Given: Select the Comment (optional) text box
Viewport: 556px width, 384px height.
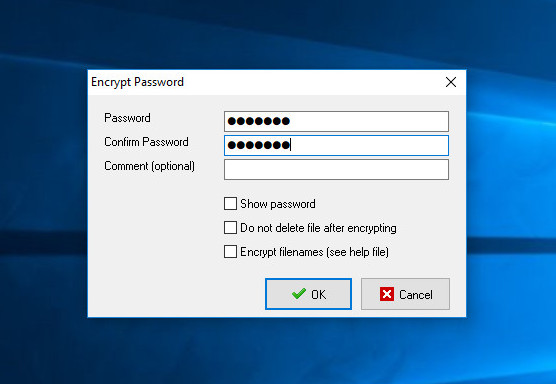Looking at the screenshot, I should (x=336, y=169).
